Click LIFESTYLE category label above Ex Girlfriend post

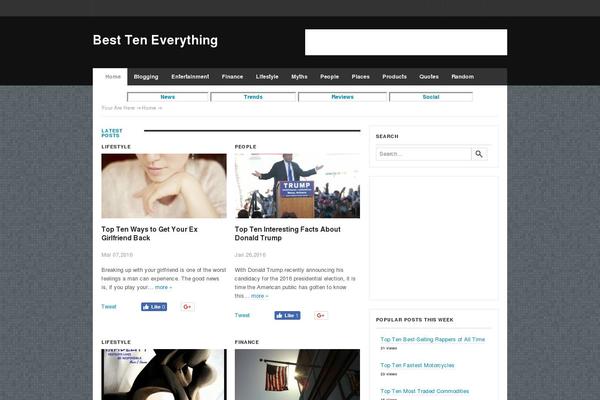[116, 147]
